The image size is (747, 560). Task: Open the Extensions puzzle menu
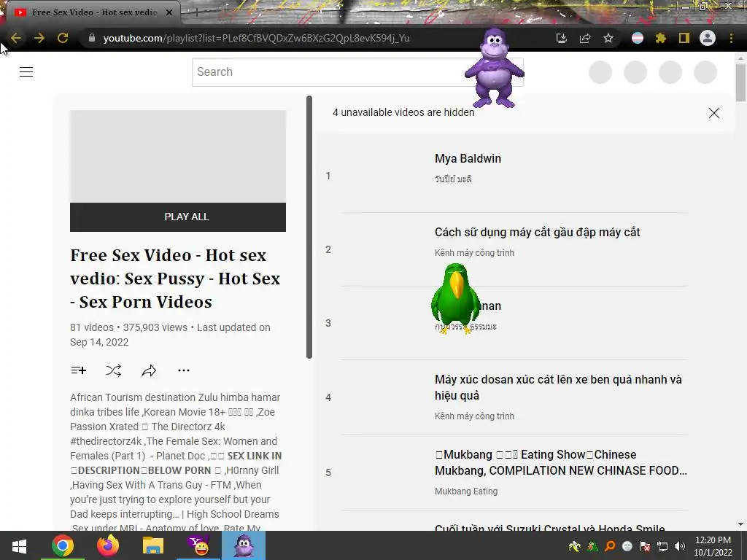pos(661,38)
